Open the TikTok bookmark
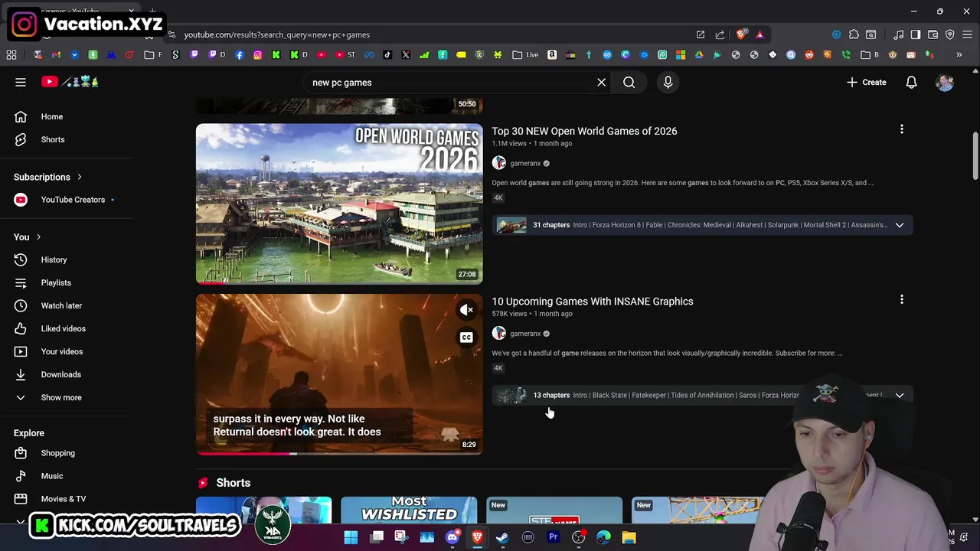The height and width of the screenshot is (551, 980). [x=387, y=55]
